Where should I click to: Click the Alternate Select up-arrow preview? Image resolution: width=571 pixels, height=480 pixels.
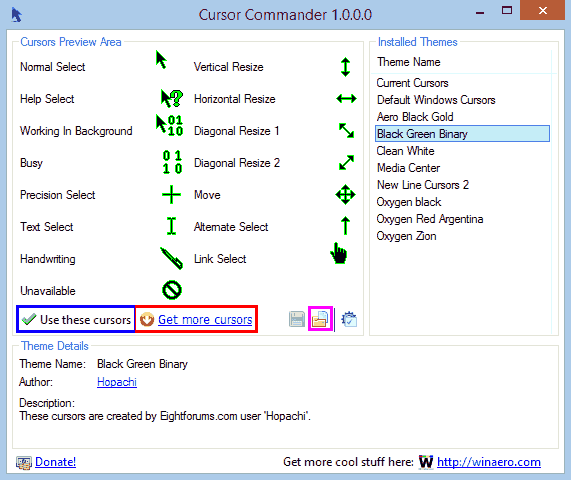click(345, 225)
